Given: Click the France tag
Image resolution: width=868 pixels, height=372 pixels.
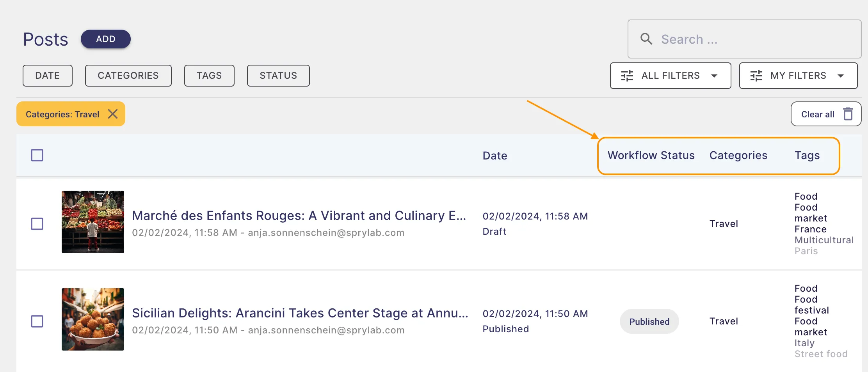Looking at the screenshot, I should (x=810, y=229).
